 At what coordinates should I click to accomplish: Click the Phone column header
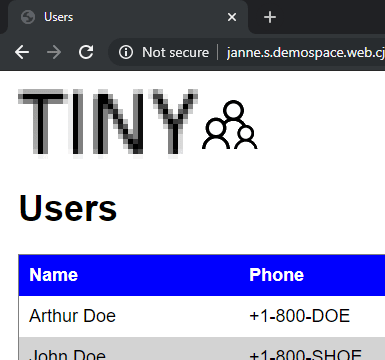pyautogui.click(x=277, y=275)
